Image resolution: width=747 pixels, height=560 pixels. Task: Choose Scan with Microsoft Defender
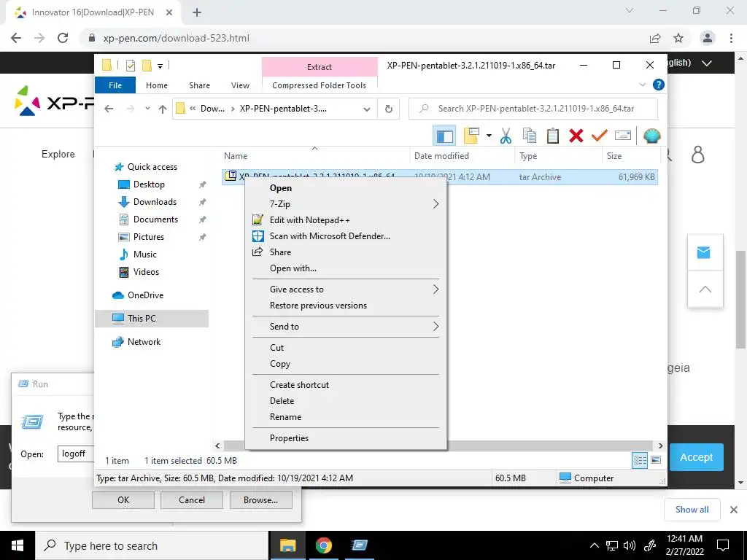[344, 236]
